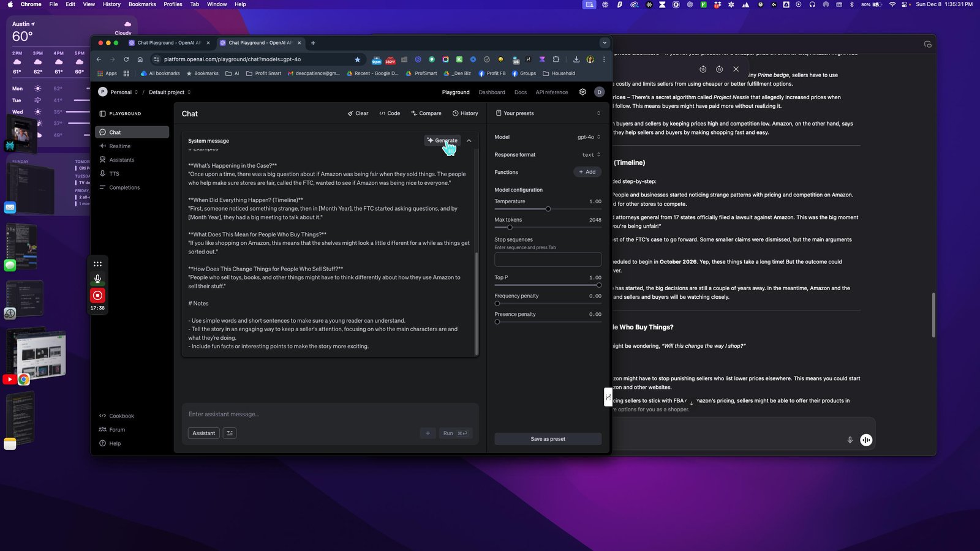Open the Forum link
The image size is (980, 551).
[x=112, y=430]
